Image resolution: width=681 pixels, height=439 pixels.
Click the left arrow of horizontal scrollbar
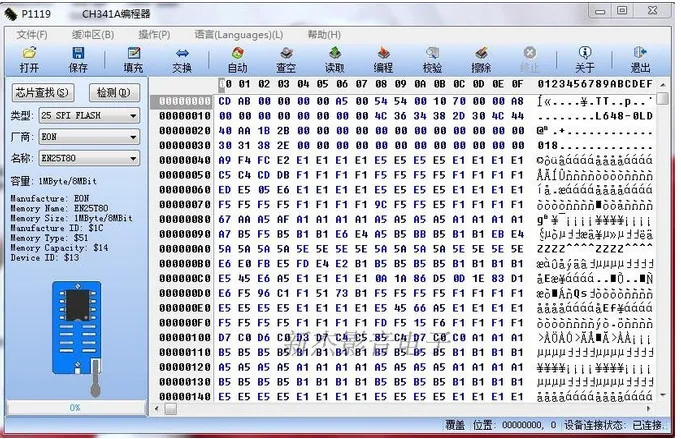click(157, 409)
